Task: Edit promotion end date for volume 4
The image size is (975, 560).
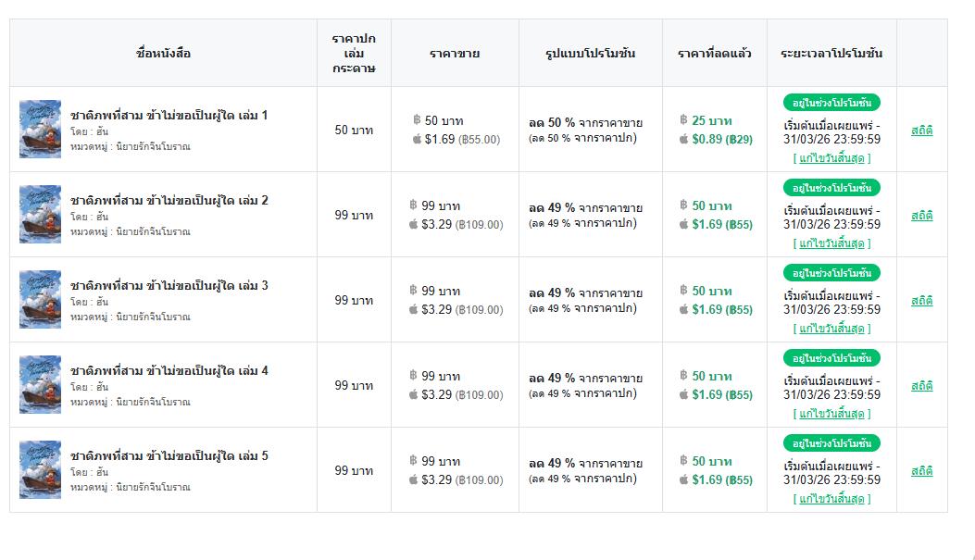Action: pyautogui.click(x=831, y=414)
